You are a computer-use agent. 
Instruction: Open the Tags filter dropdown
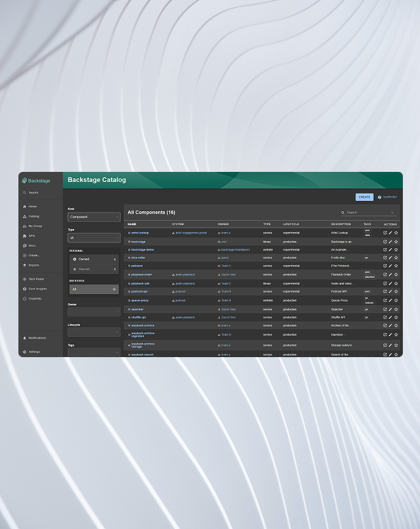pyautogui.click(x=94, y=352)
